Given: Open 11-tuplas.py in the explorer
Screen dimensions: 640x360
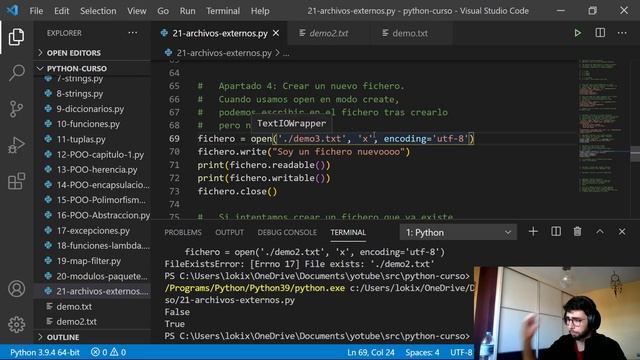Looking at the screenshot, I should click(x=81, y=139).
